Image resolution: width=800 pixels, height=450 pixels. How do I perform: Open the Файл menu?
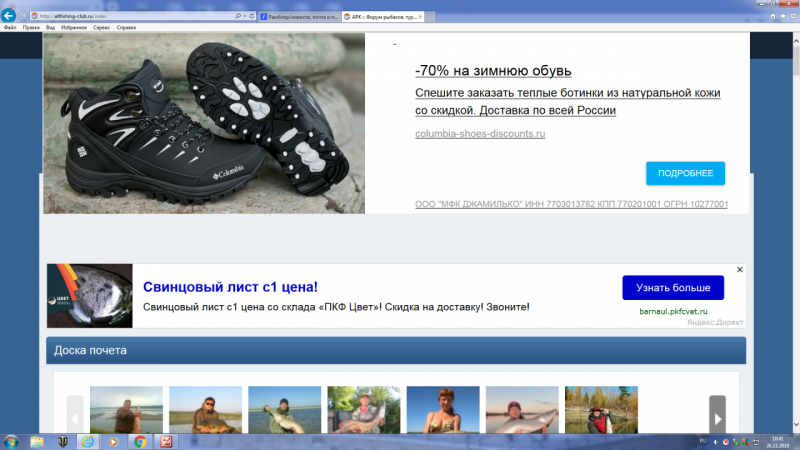(10, 28)
